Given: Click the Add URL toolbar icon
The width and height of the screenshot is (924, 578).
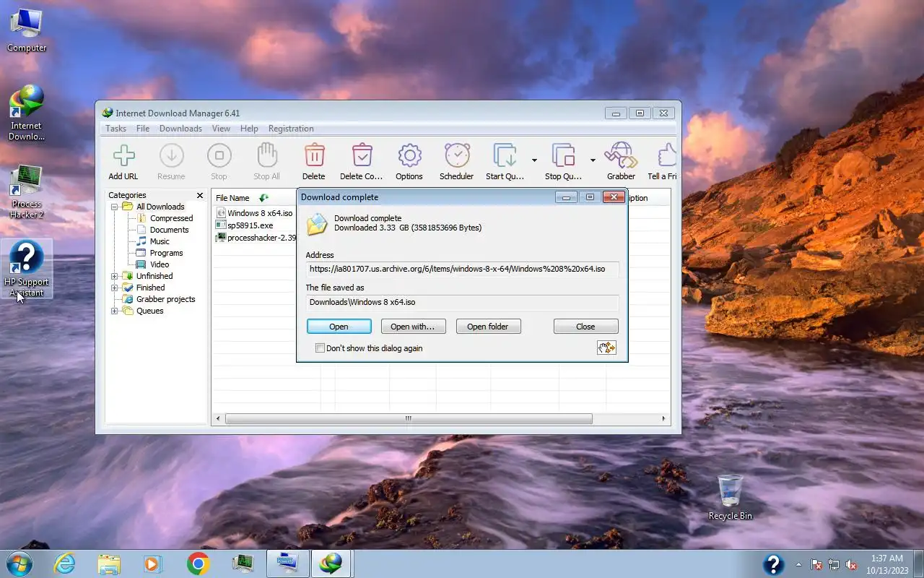Looking at the screenshot, I should (123, 161).
